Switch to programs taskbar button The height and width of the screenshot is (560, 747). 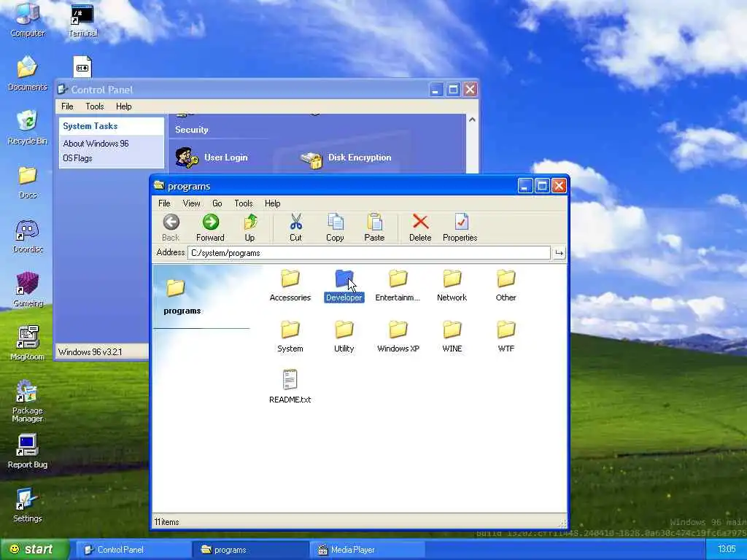click(x=250, y=550)
